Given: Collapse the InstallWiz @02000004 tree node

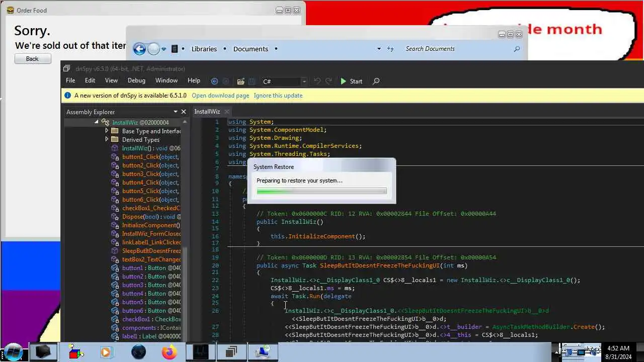Looking at the screenshot, I should [x=97, y=122].
